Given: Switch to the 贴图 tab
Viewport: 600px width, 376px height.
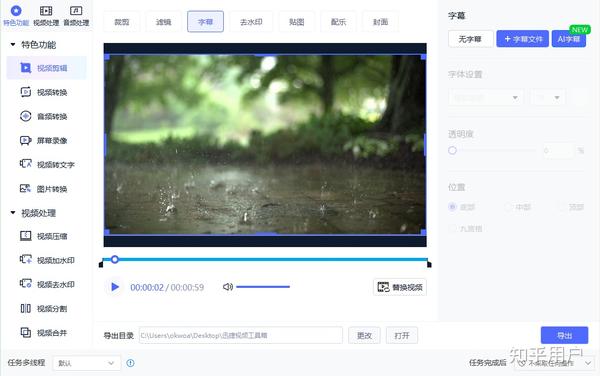Looking at the screenshot, I should pyautogui.click(x=297, y=22).
